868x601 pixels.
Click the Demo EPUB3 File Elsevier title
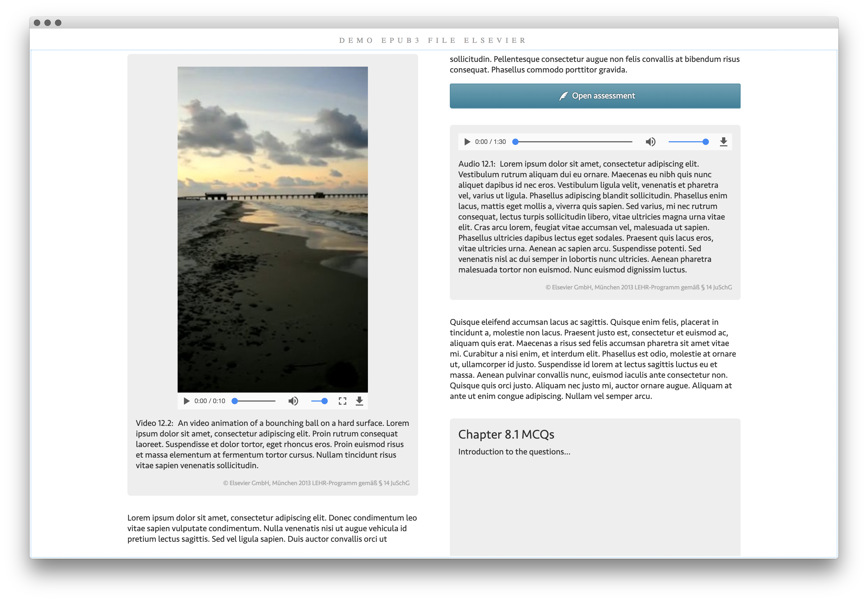pyautogui.click(x=433, y=40)
